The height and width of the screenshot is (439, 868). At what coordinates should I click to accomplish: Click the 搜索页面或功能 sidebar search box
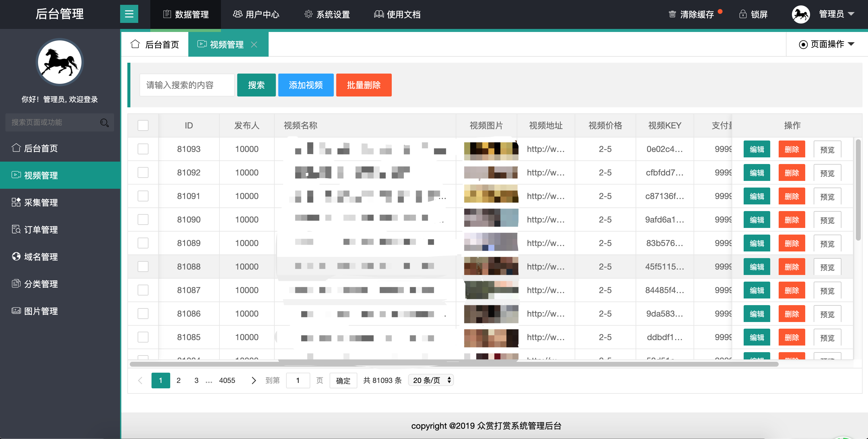60,122
